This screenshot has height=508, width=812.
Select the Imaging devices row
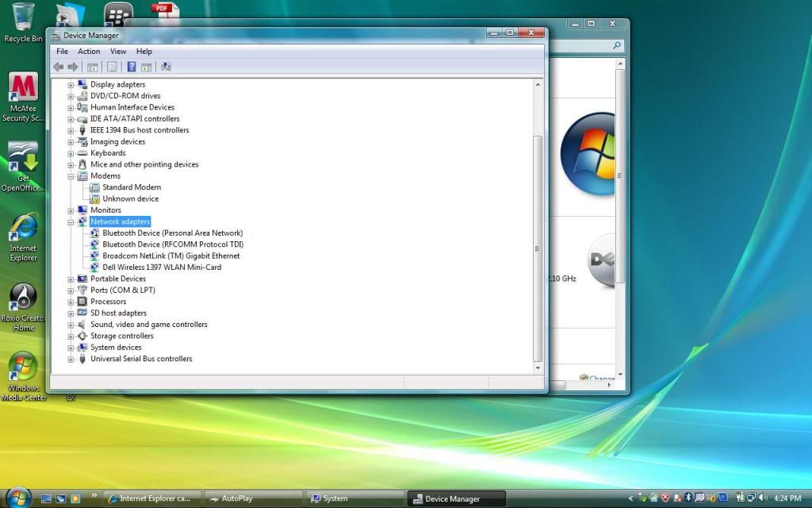[x=117, y=141]
